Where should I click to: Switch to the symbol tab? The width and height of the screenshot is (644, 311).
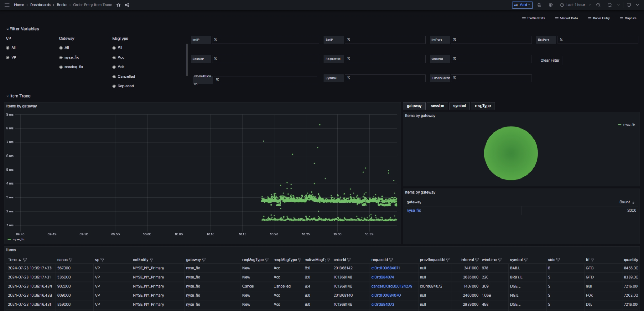tap(460, 106)
